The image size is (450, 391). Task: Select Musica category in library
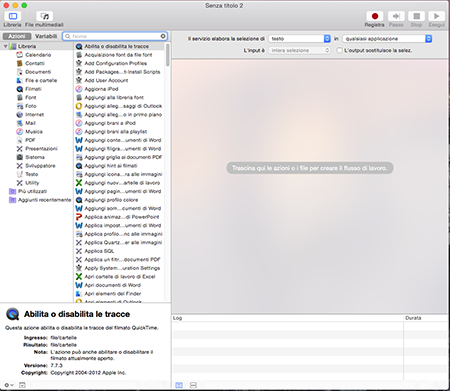(x=34, y=132)
